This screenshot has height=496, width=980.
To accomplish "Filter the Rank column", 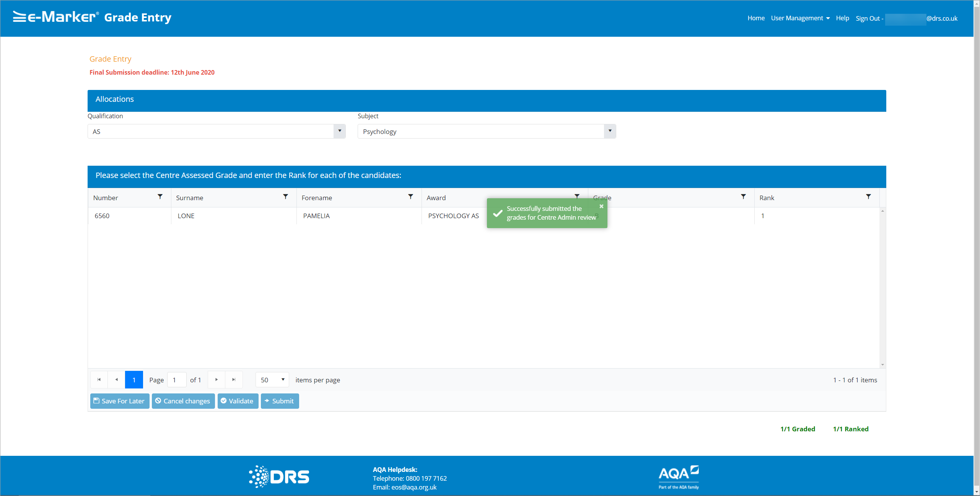I will pyautogui.click(x=868, y=197).
